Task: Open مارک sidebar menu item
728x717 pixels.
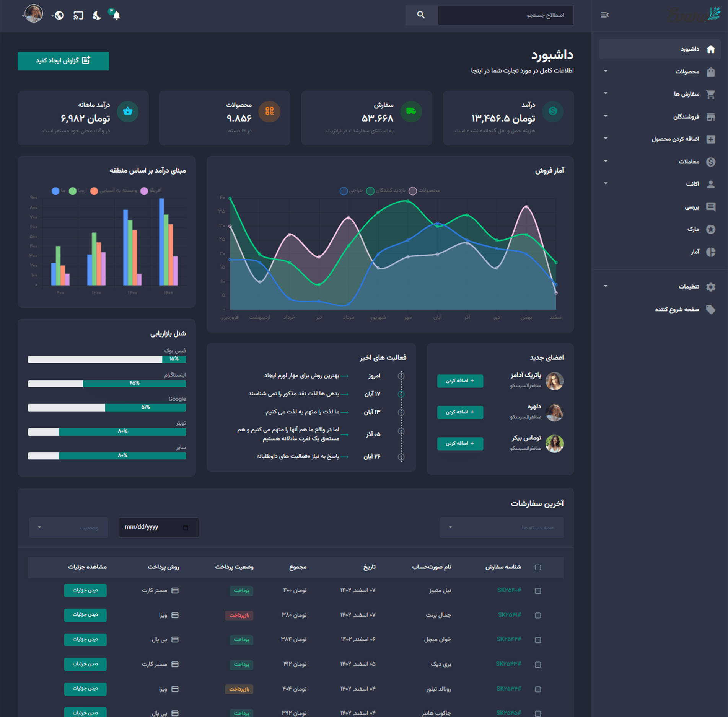Action: (660, 229)
